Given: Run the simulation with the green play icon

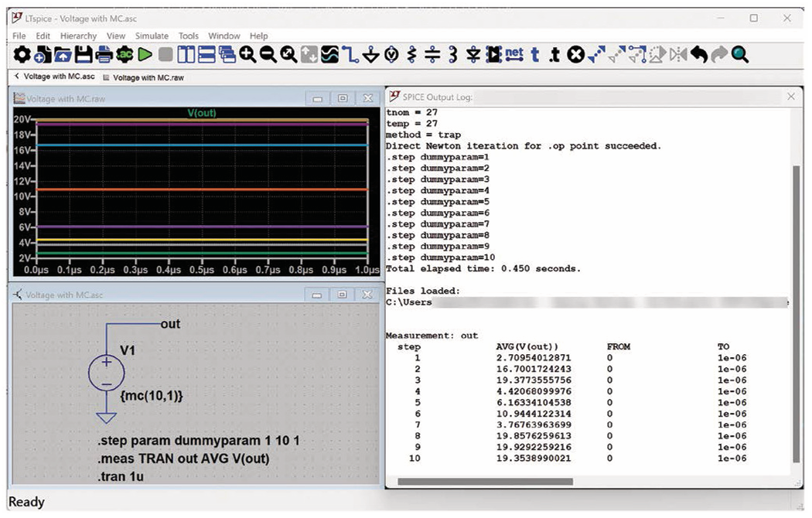Looking at the screenshot, I should coord(145,54).
